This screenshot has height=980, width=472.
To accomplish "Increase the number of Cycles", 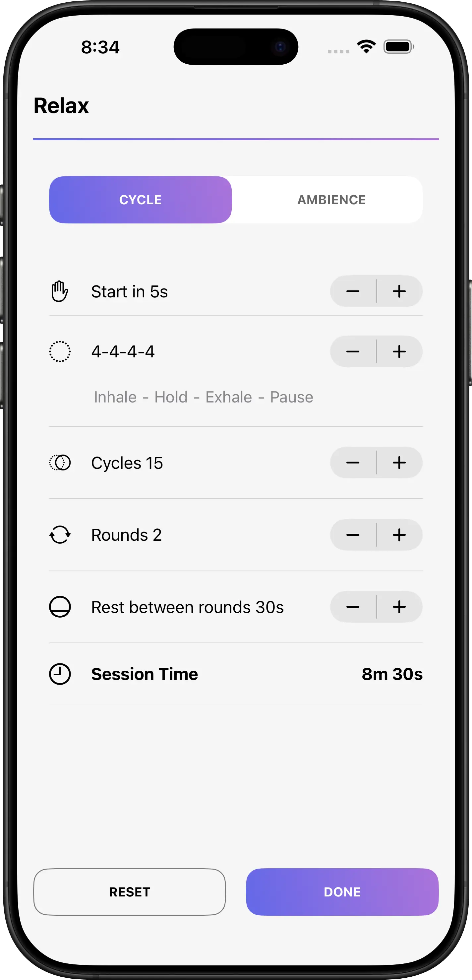I will (399, 462).
